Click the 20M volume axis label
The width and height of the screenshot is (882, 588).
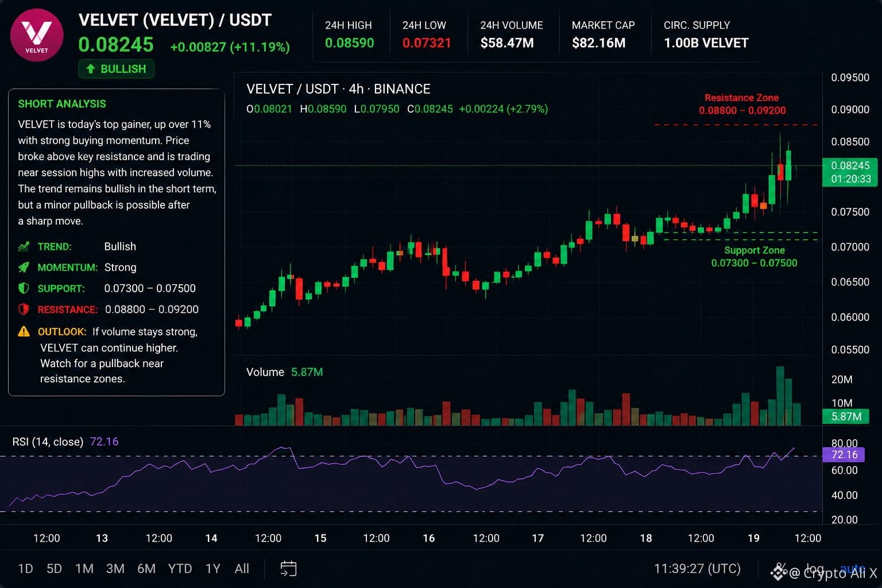(x=842, y=380)
